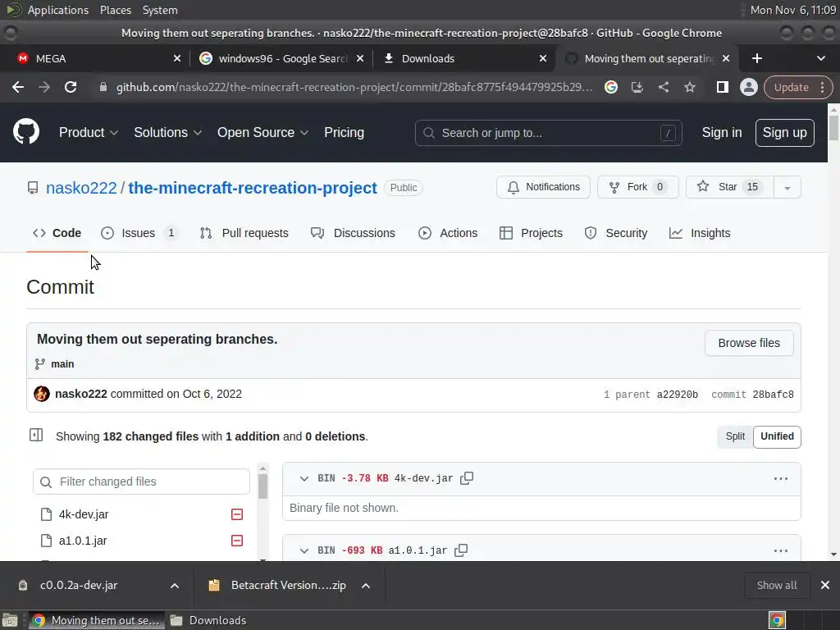Switch to the windows96 Google Search tab
Viewport: 840px width, 630px height.
point(281,58)
